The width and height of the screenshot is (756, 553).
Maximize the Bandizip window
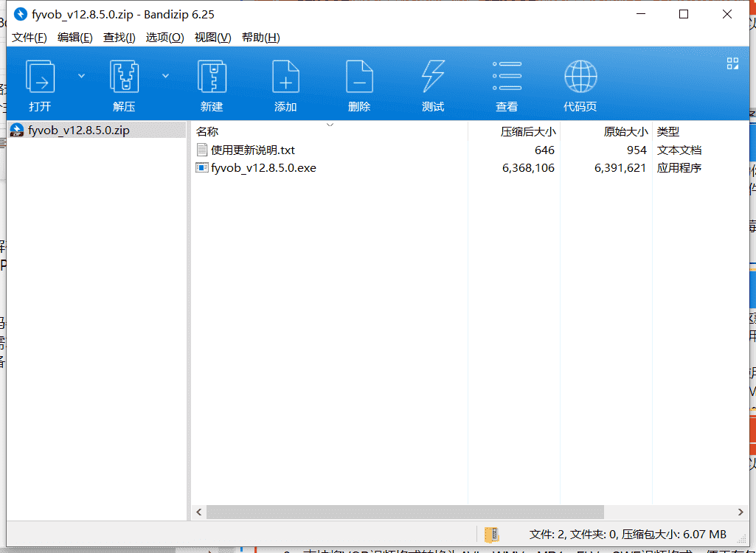[x=684, y=14]
